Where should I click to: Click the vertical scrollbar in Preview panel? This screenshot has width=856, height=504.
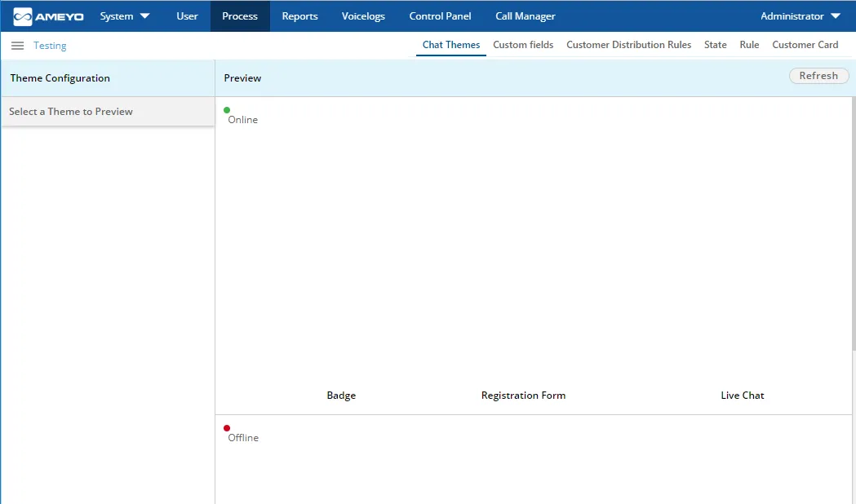click(x=854, y=223)
